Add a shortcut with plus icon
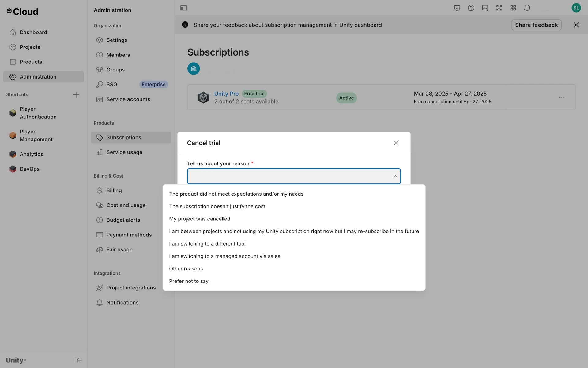Image resolution: width=588 pixels, height=368 pixels. point(76,94)
